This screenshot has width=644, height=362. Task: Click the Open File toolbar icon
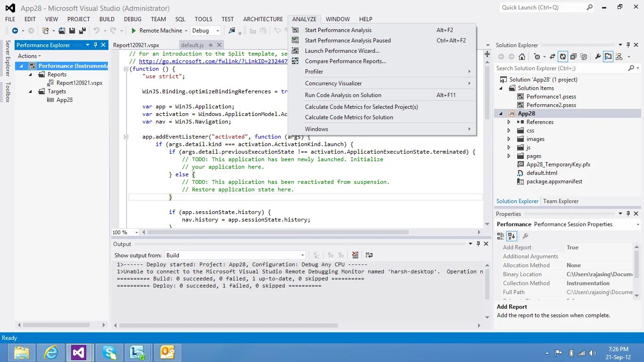62,31
